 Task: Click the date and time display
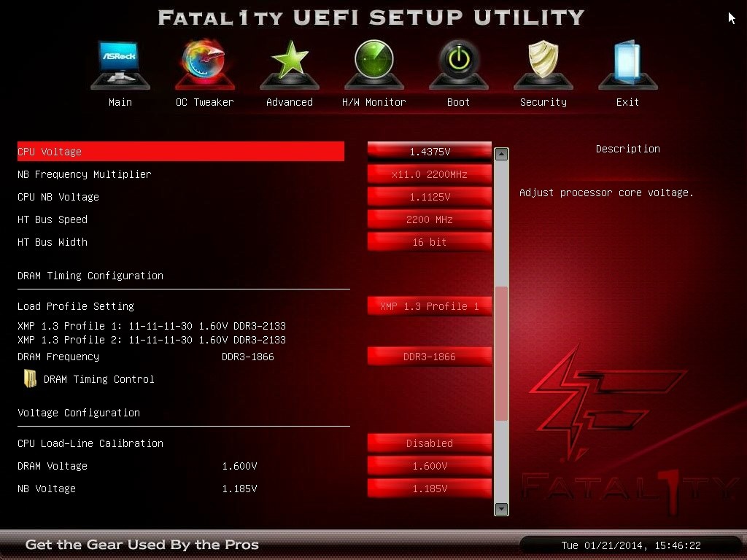click(631, 545)
